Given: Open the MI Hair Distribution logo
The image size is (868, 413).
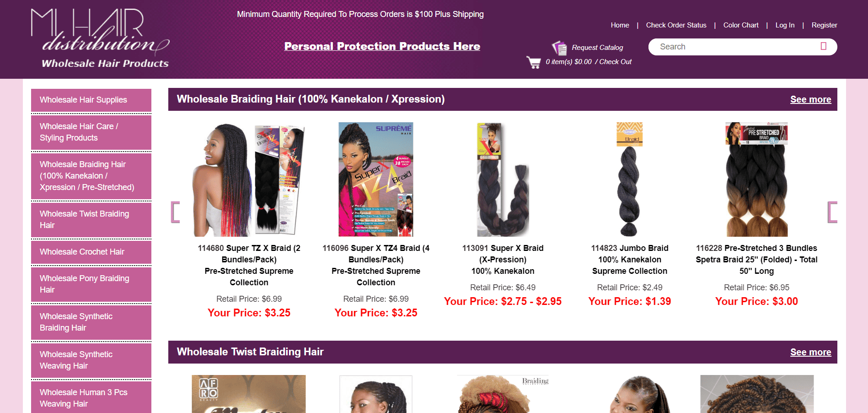Looking at the screenshot, I should pos(101,38).
